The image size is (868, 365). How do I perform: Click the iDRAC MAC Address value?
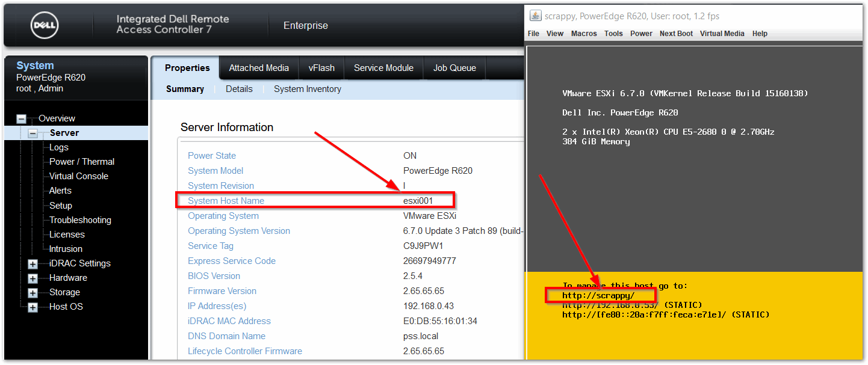point(440,321)
